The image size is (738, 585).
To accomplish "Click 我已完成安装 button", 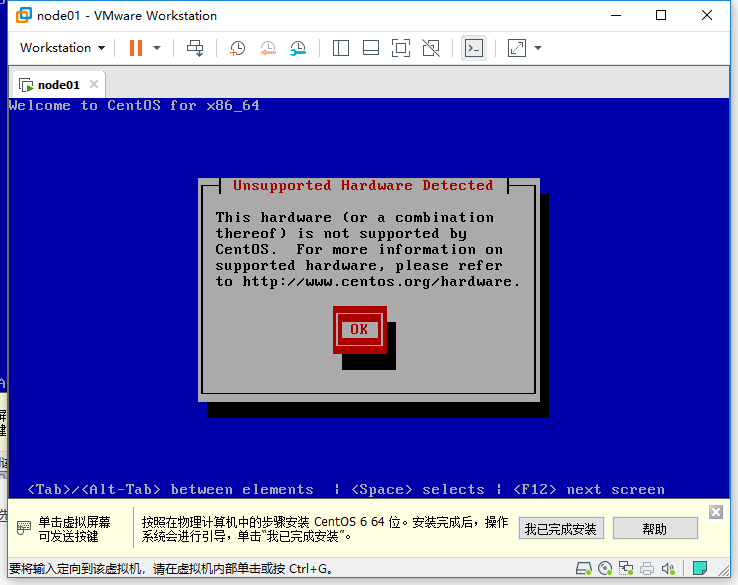I will (561, 529).
